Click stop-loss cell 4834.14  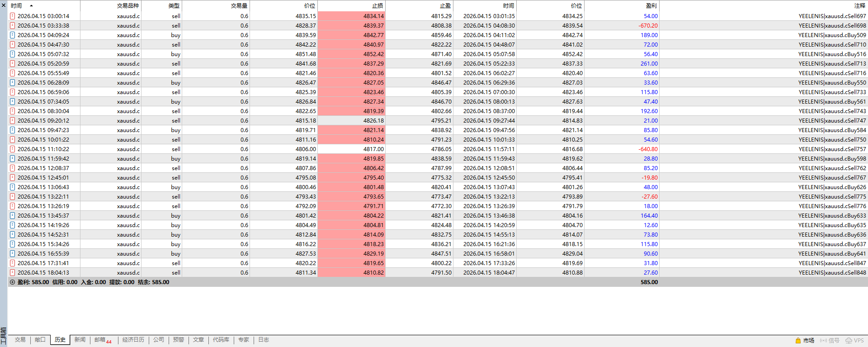tap(351, 16)
